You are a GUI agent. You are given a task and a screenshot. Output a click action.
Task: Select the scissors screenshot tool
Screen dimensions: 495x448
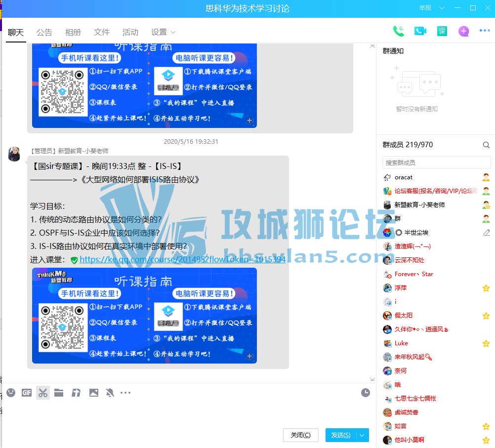pos(43,393)
